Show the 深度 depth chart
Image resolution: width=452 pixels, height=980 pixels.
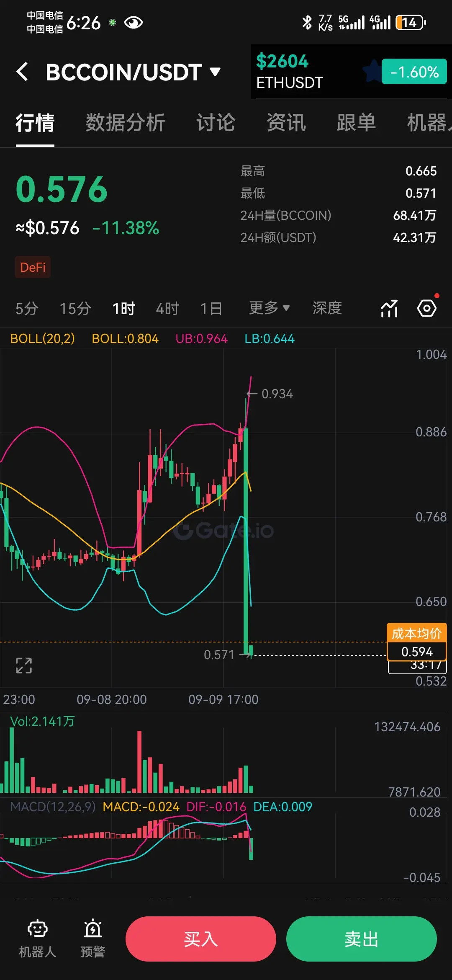(327, 308)
